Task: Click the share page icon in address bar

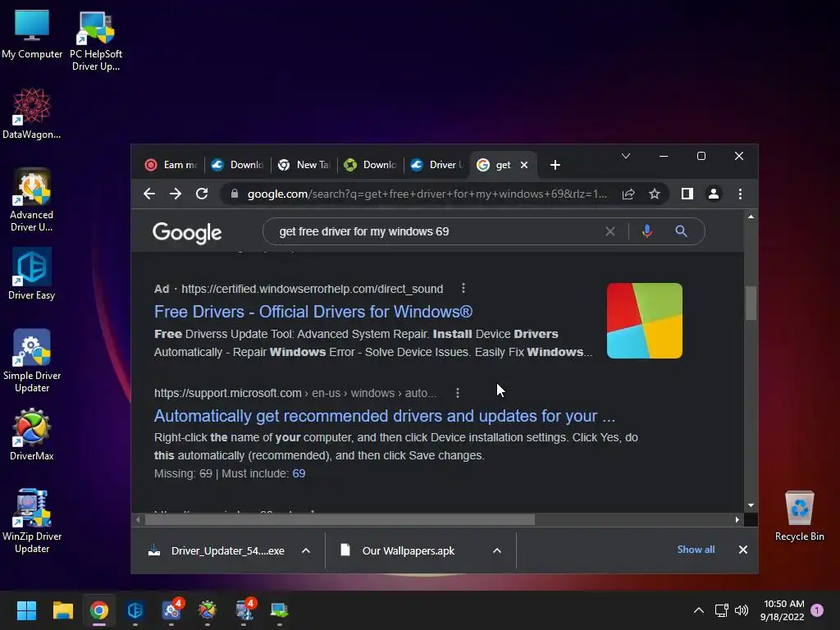Action: pos(628,194)
